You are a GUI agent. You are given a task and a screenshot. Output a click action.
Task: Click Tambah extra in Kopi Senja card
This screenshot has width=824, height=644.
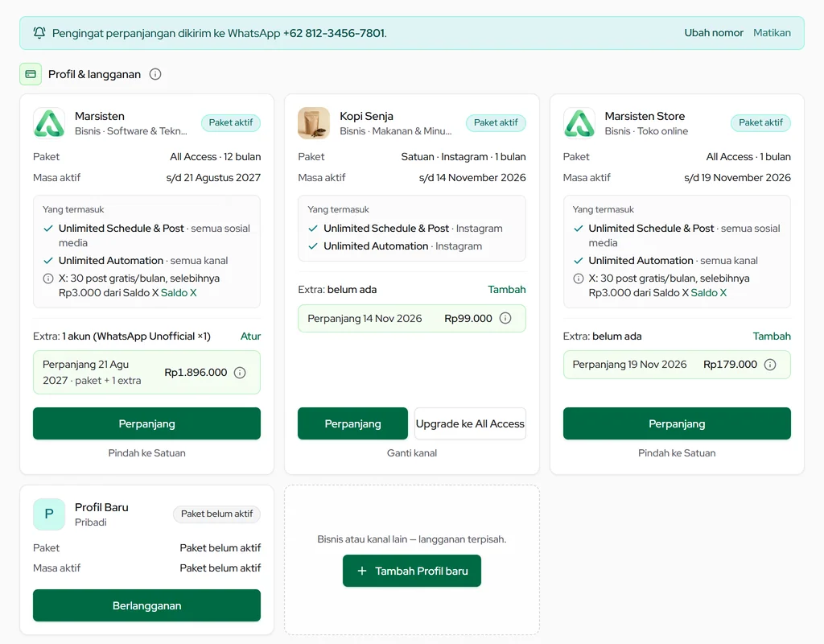click(507, 289)
